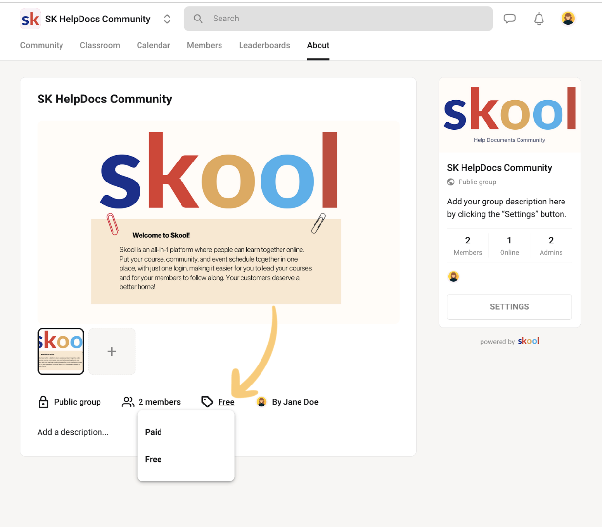This screenshot has width=602, height=527.
Task: Open the group switcher chevrons
Action: 167,19
